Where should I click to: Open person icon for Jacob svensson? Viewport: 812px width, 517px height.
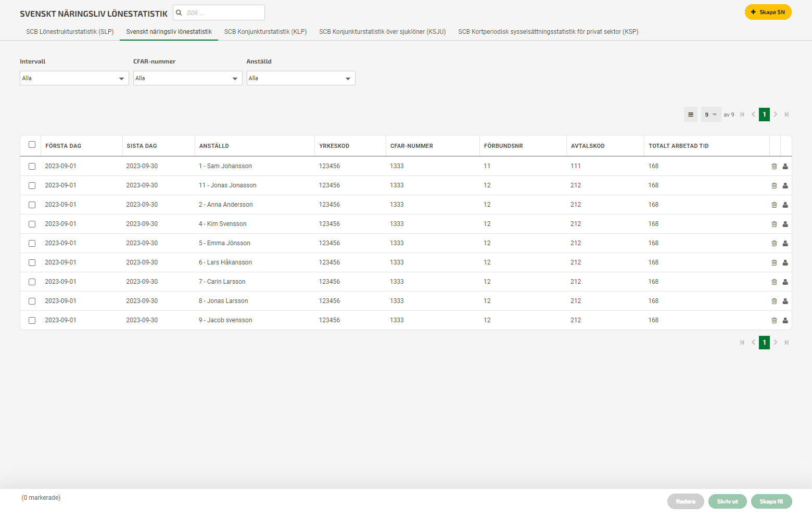(x=785, y=321)
